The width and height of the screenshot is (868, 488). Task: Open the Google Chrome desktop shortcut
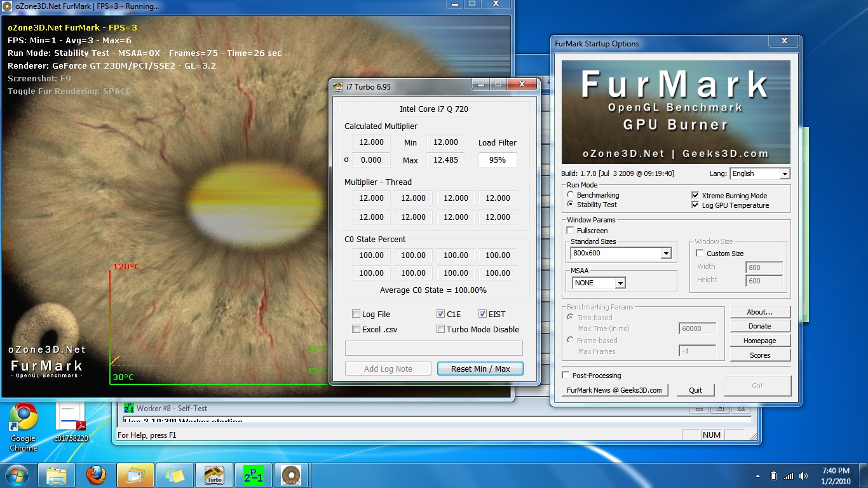(x=24, y=427)
